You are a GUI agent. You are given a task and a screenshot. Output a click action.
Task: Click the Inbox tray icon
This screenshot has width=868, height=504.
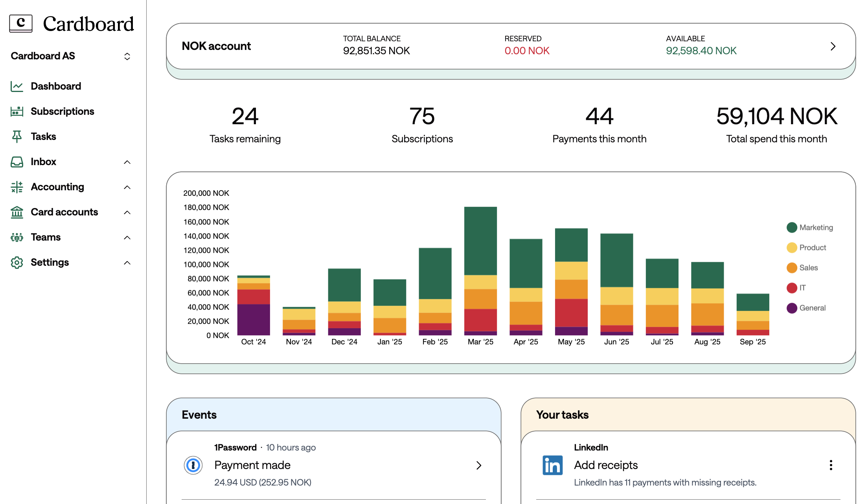point(17,162)
